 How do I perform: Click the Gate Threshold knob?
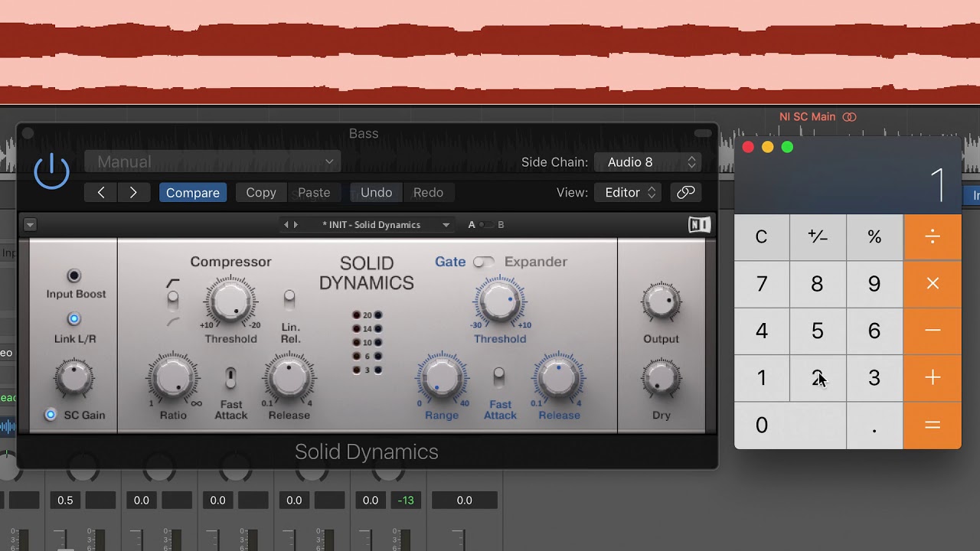(x=499, y=302)
